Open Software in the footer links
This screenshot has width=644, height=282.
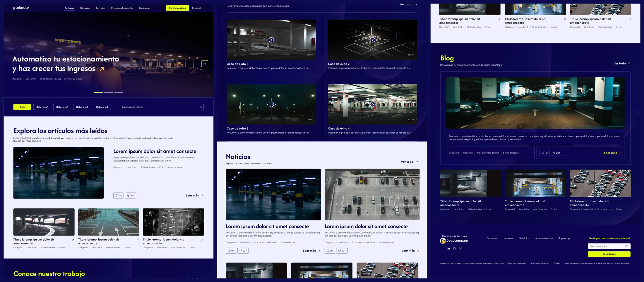point(491,238)
